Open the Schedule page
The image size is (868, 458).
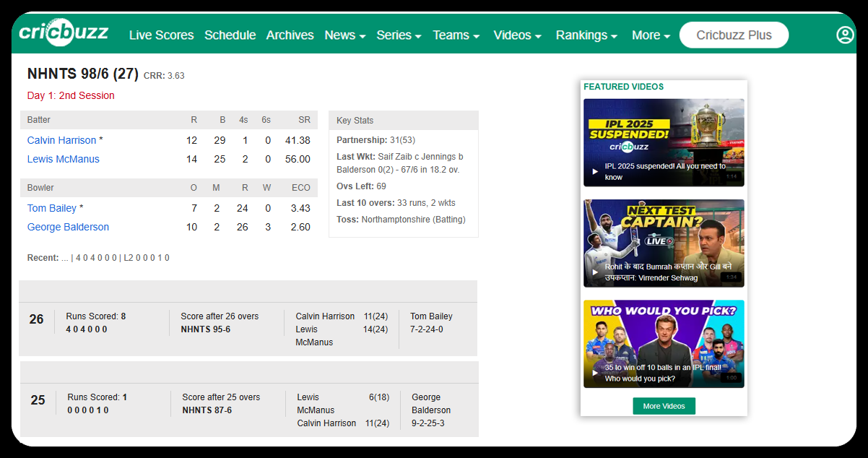tap(230, 35)
